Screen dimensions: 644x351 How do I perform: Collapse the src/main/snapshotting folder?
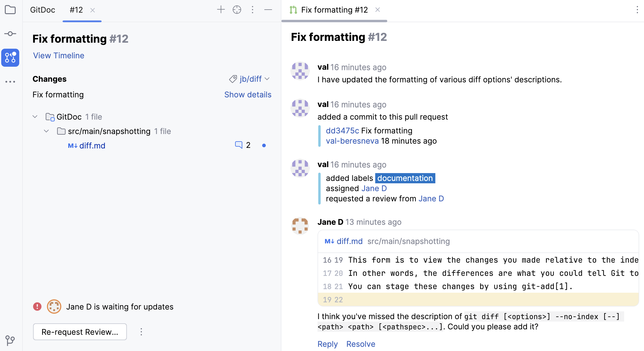(x=46, y=131)
